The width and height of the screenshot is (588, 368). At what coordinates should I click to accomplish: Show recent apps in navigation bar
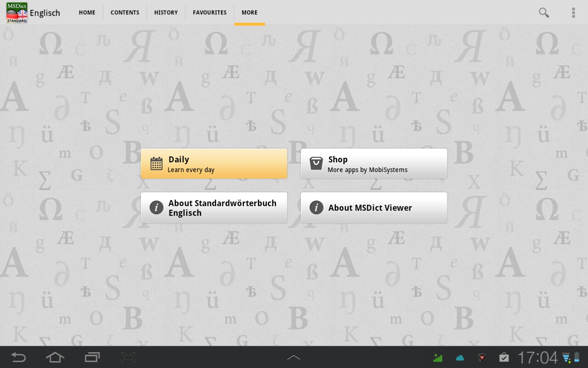(x=92, y=357)
